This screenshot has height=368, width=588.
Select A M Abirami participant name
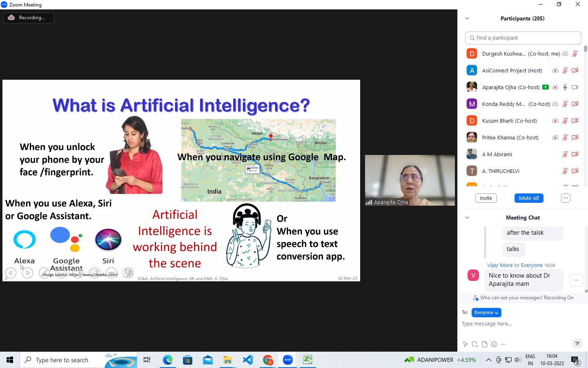[x=497, y=154]
